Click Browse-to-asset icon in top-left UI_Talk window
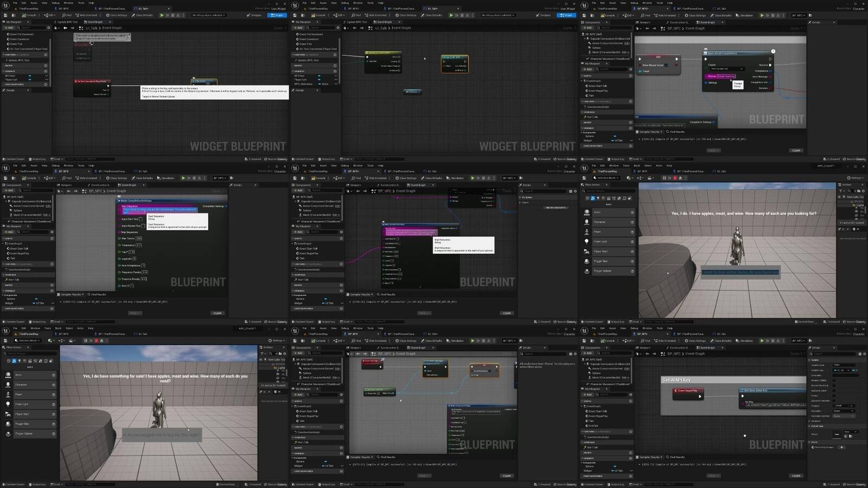Image resolution: width=868 pixels, height=488 pixels. pyautogui.click(x=14, y=15)
